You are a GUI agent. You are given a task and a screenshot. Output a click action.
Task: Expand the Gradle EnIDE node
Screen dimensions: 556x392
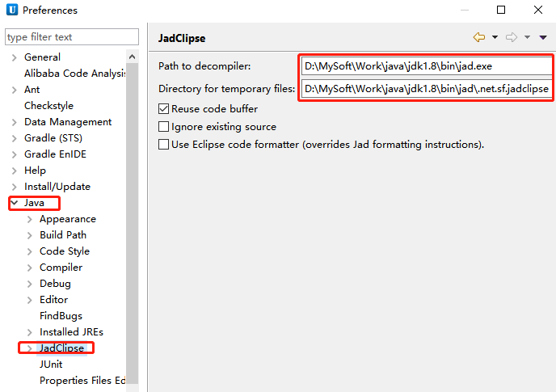15,154
